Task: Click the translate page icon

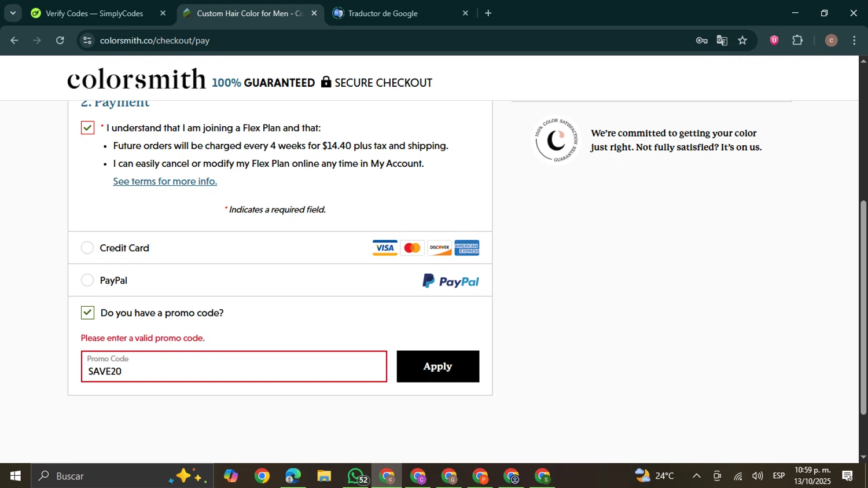Action: [722, 41]
